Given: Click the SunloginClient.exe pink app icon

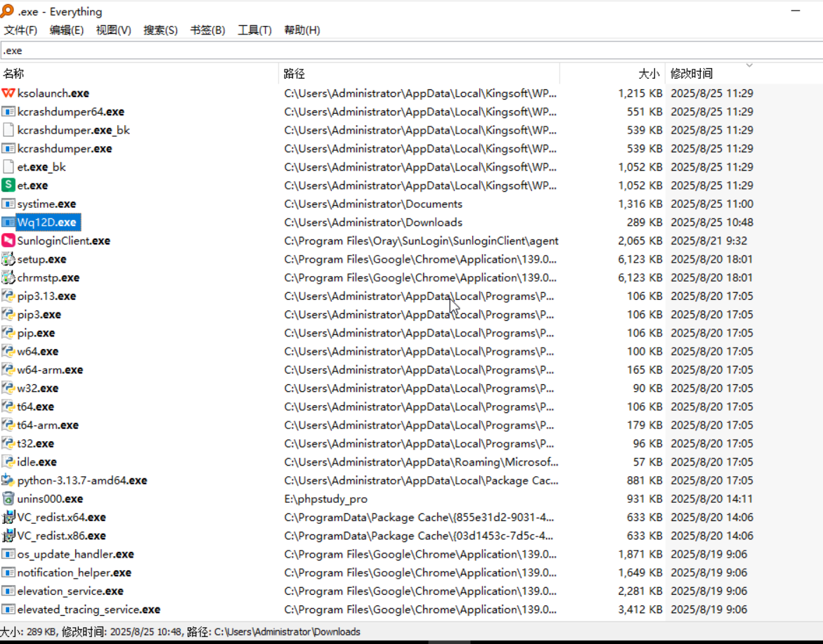Looking at the screenshot, I should [x=8, y=240].
